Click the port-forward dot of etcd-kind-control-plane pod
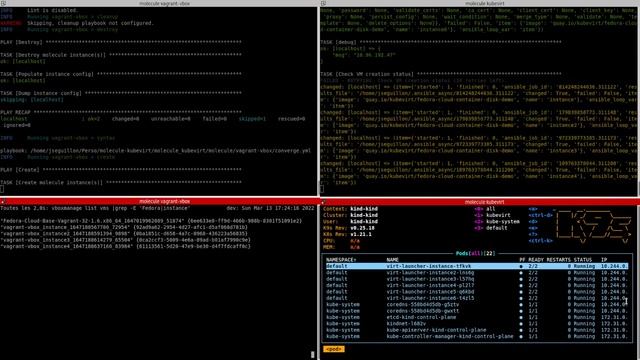The image size is (640, 360). pos(521,317)
